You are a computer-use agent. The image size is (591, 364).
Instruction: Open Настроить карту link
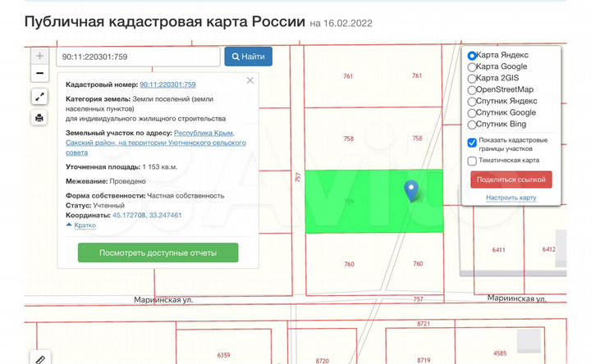511,198
